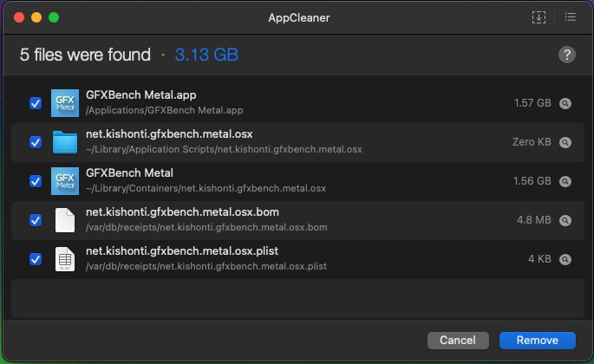
Task: Click the drop-zone icon in title bar
Action: 539,16
